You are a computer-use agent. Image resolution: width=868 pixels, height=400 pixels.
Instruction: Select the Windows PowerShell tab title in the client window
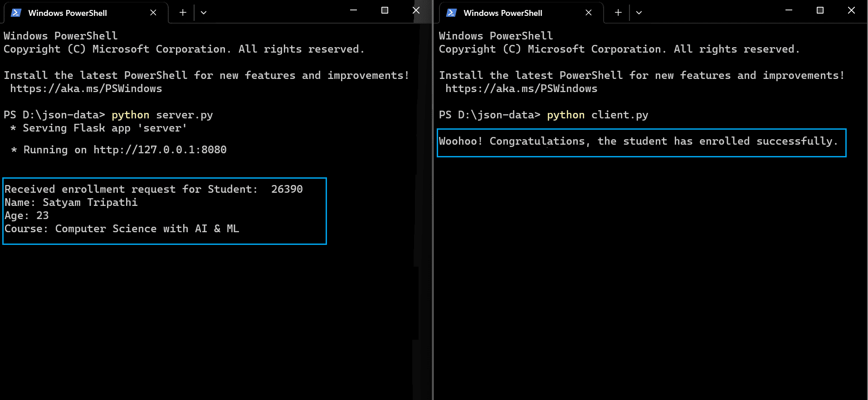click(x=503, y=13)
